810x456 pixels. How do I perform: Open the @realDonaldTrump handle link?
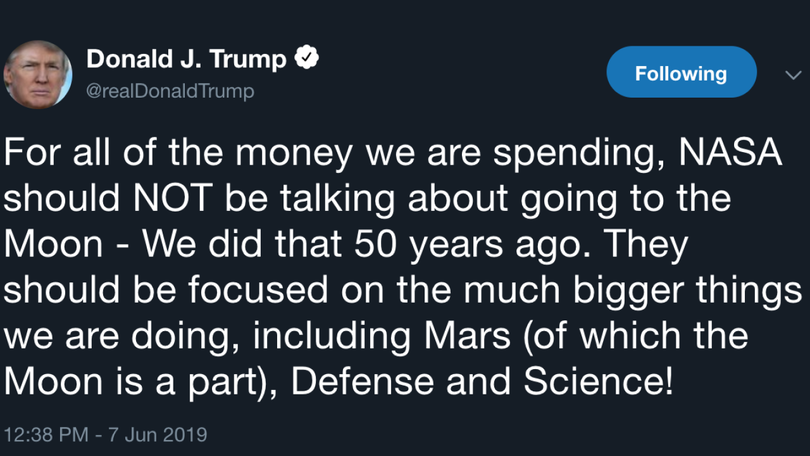pyautogui.click(x=171, y=91)
